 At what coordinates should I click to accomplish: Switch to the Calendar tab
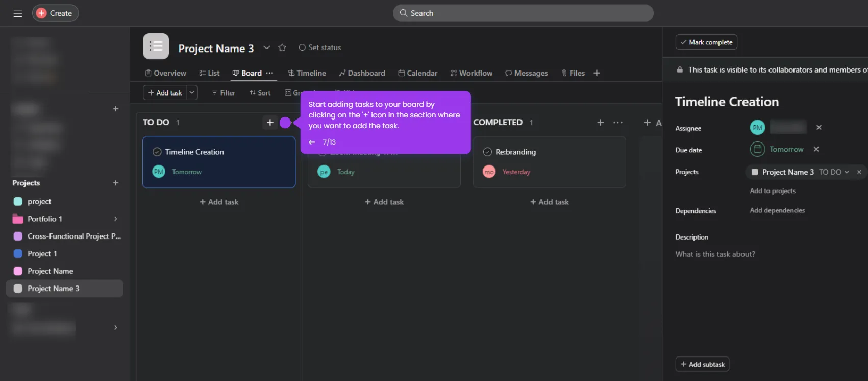click(x=417, y=73)
